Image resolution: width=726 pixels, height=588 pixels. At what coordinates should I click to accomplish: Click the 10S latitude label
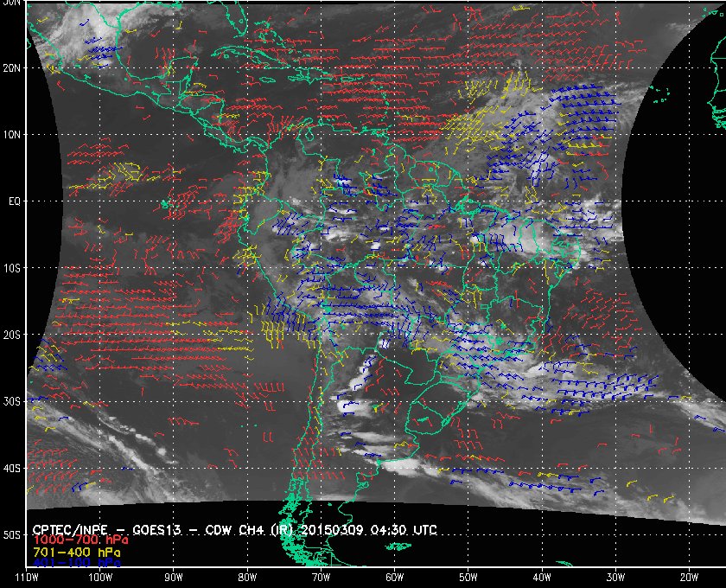pyautogui.click(x=11, y=268)
